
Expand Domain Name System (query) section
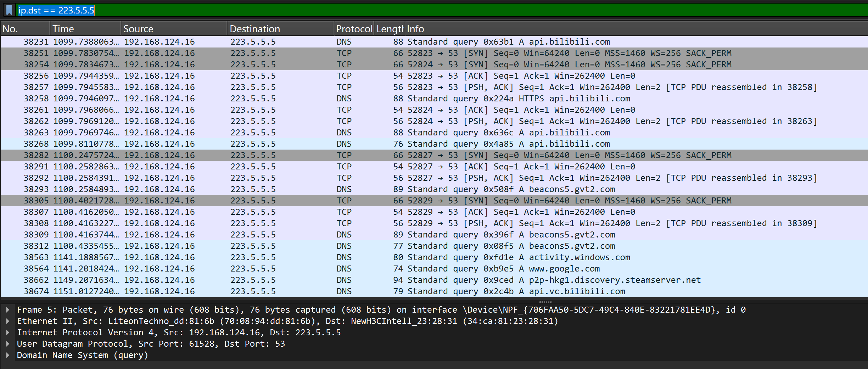click(8, 355)
